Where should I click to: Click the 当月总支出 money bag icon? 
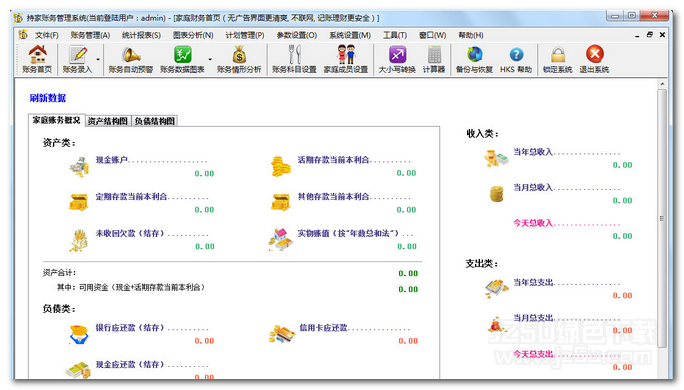tap(496, 325)
